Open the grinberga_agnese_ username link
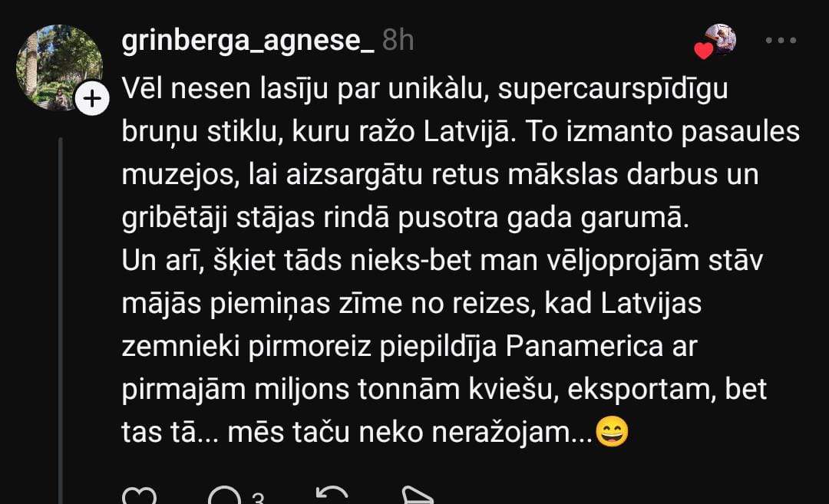Screen dimensions: 829x504 [248, 40]
